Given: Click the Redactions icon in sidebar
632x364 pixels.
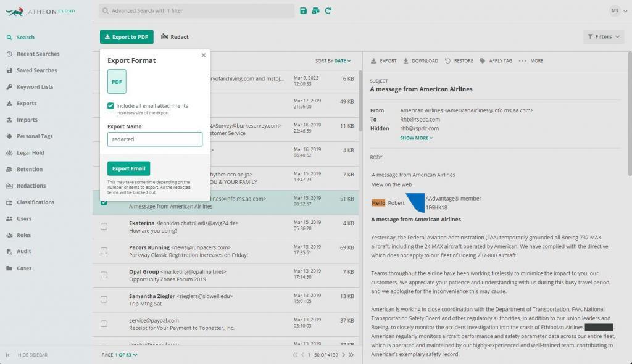Looking at the screenshot, I should coord(9,186).
